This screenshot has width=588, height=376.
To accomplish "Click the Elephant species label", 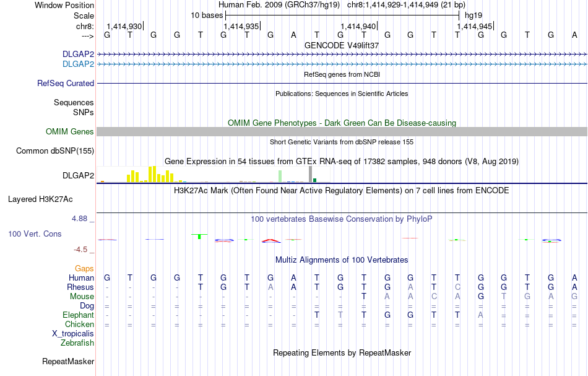I will (78, 315).
